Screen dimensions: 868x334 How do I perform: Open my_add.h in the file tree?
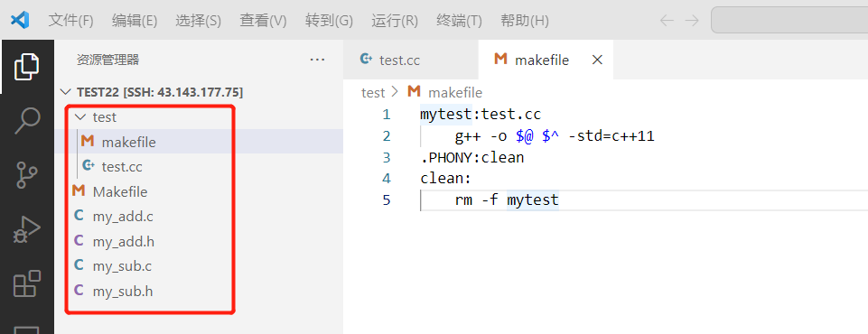[x=200, y=241]
